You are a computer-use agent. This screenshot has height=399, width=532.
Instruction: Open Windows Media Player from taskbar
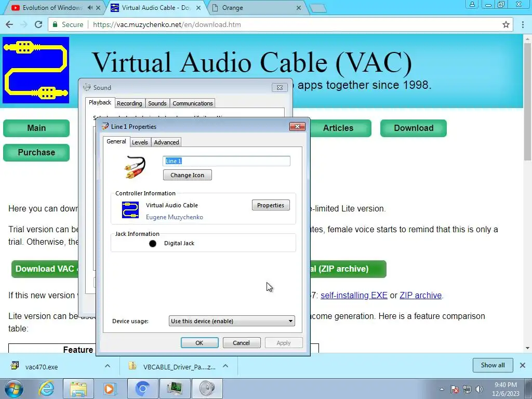109,389
